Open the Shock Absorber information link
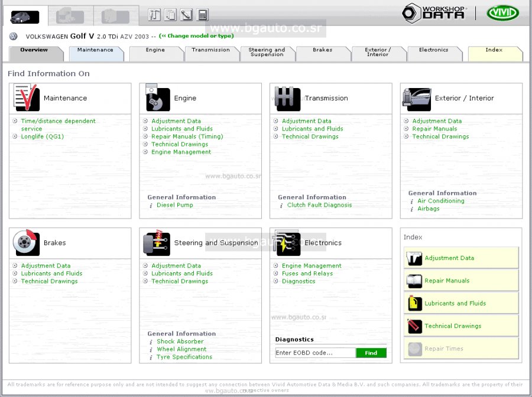 point(180,341)
